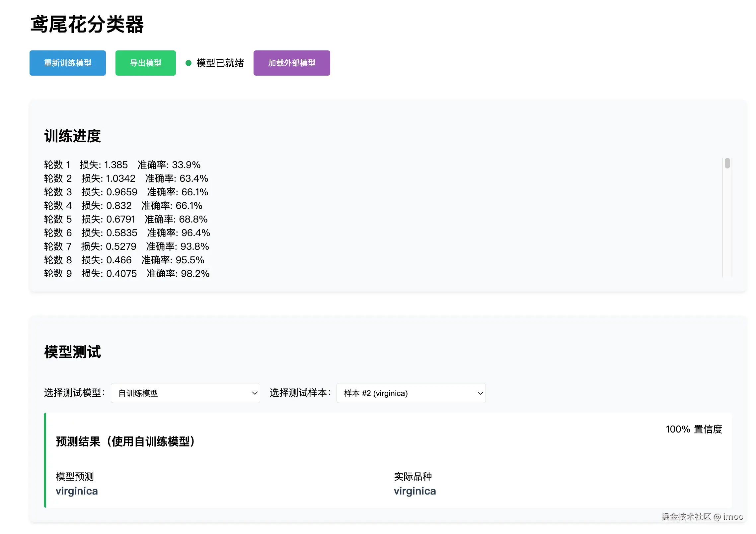Select the 轮数 6 log line at 96.4%
Viewport: 756px width, 534px height.
tap(127, 233)
